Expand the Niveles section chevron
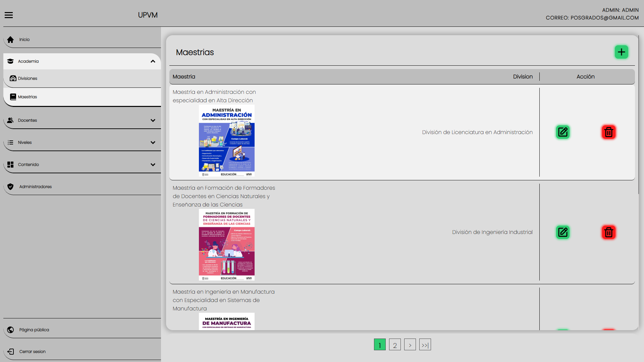This screenshot has height=362, width=644. 153,142
